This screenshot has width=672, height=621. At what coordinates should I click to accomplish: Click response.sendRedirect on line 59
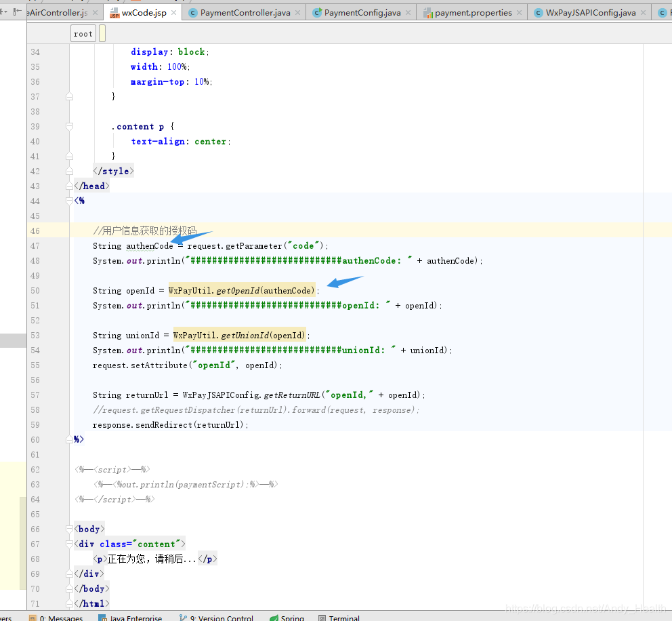[142, 425]
